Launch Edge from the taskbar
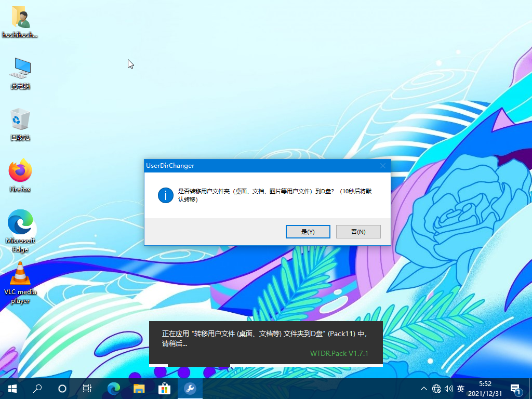 113,389
